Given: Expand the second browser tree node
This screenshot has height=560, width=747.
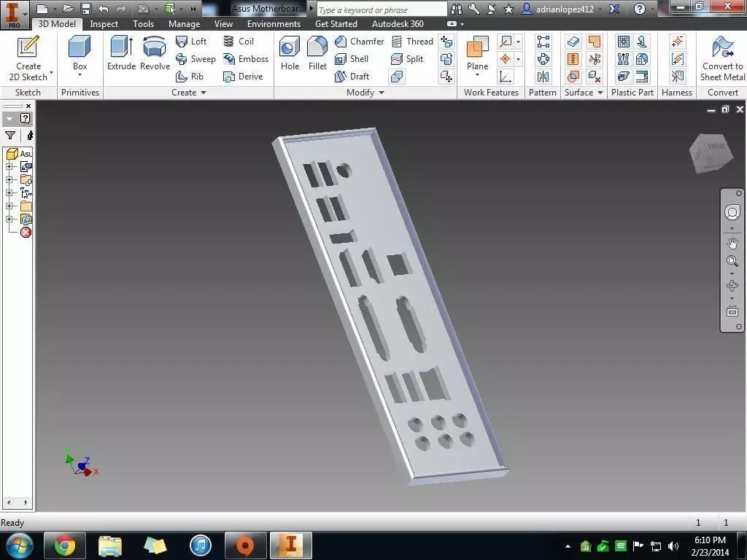Looking at the screenshot, I should [x=9, y=180].
